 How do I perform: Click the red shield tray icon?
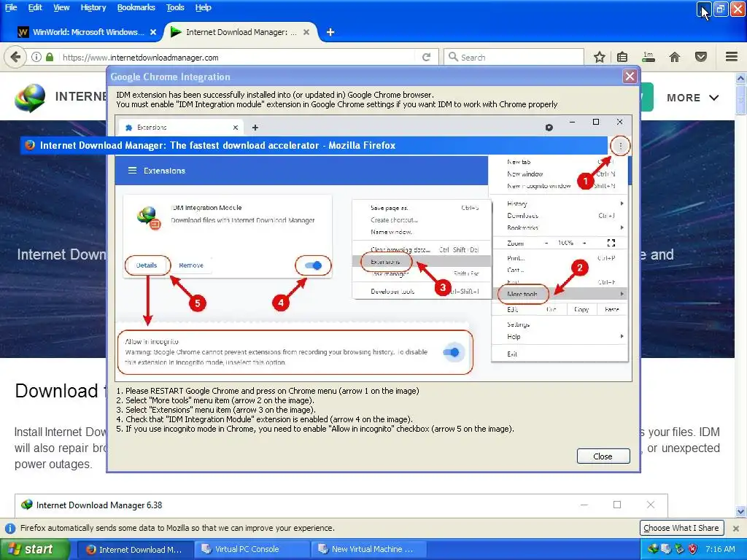pos(692,549)
